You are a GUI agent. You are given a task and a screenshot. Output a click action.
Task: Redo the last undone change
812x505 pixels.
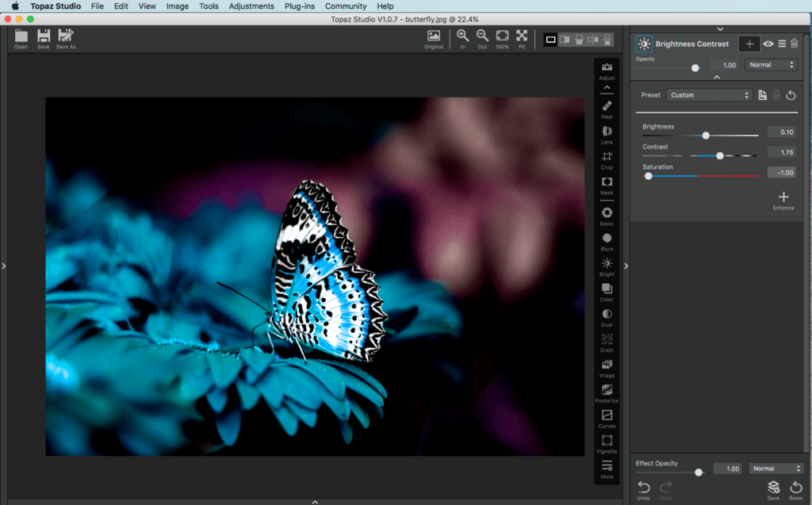(x=666, y=490)
